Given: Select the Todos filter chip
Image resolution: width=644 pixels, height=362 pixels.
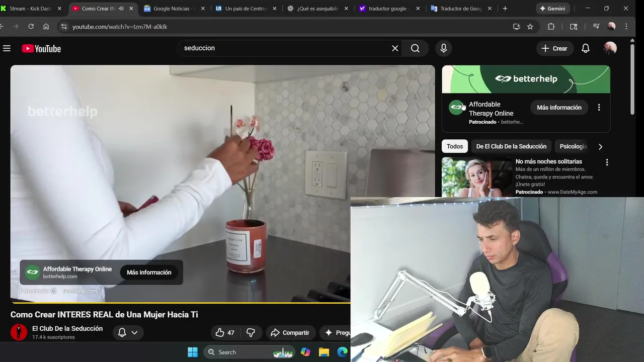Looking at the screenshot, I should [x=455, y=146].
